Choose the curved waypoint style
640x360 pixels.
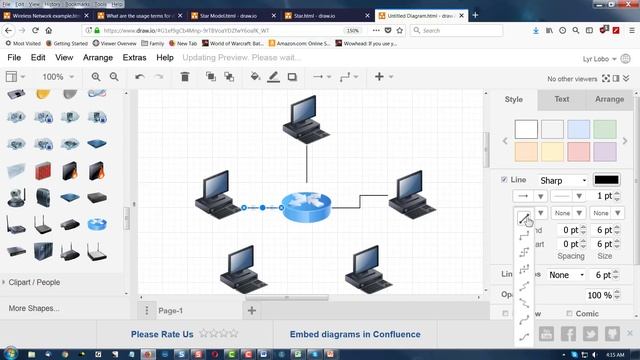524,320
